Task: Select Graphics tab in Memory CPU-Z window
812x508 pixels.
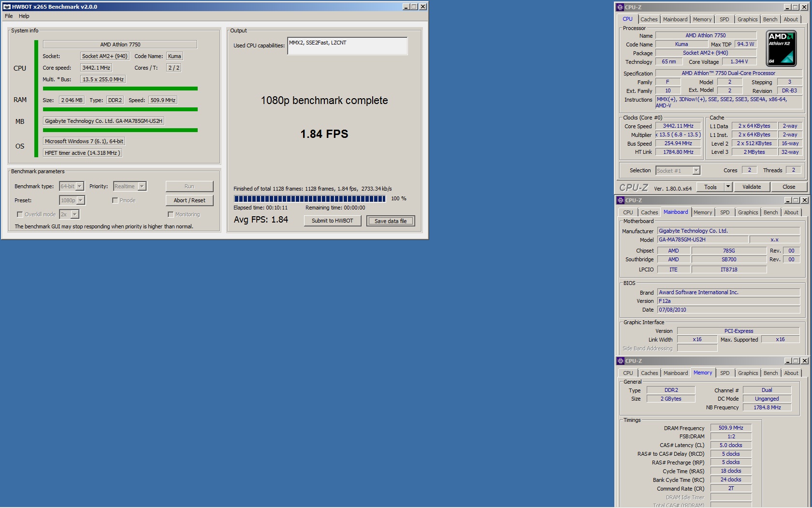Action: (x=748, y=373)
